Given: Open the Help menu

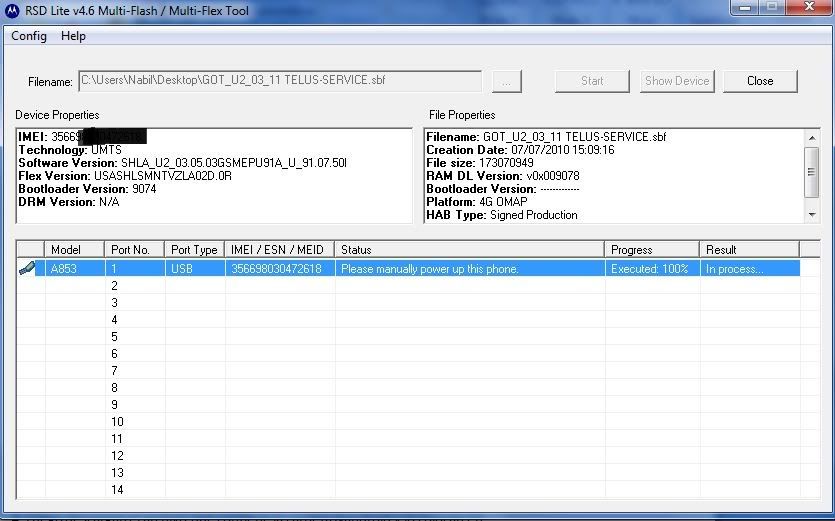Looking at the screenshot, I should click(73, 36).
